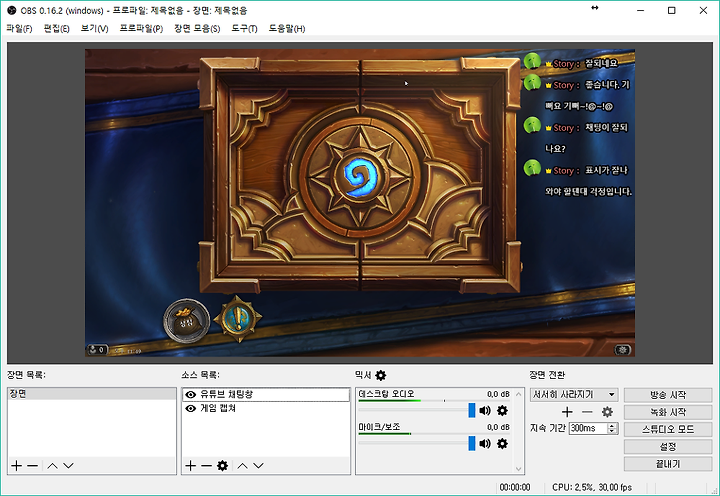Remove the selected scene with the minus icon
Screen dimensions: 720x496
coord(33,466)
